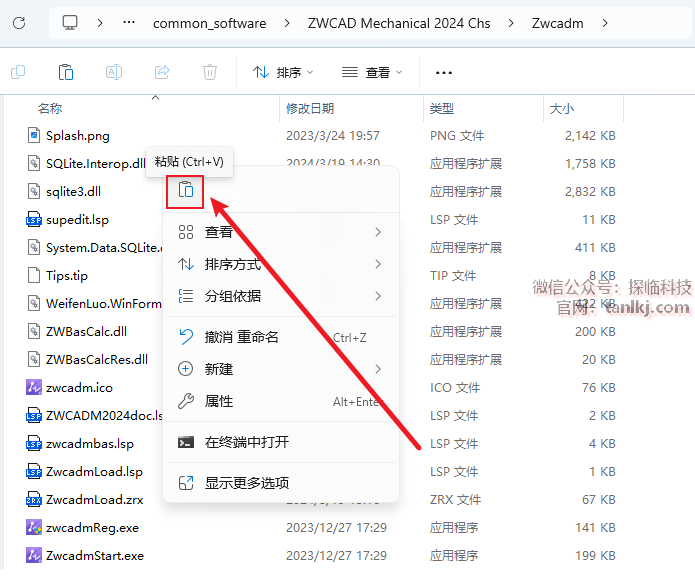The image size is (695, 586).
Task: Click the ZwcadmLoad.lsp file icon
Action: [x=34, y=471]
